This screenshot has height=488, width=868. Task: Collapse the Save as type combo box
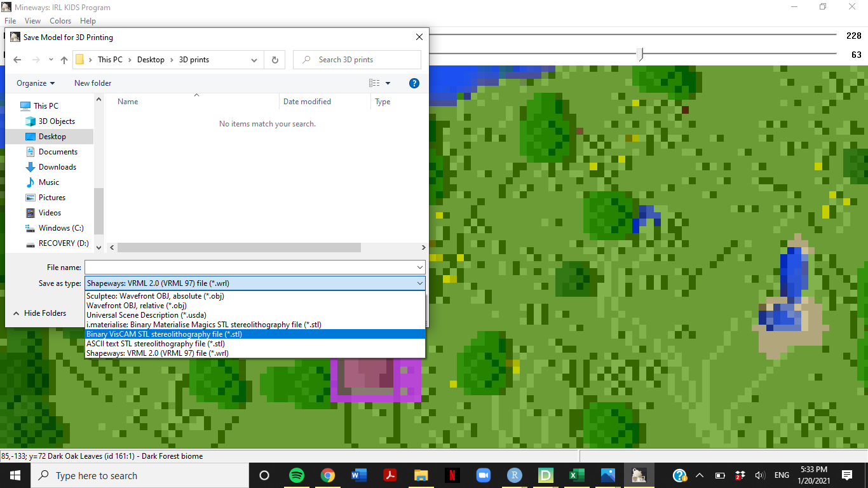pos(419,283)
